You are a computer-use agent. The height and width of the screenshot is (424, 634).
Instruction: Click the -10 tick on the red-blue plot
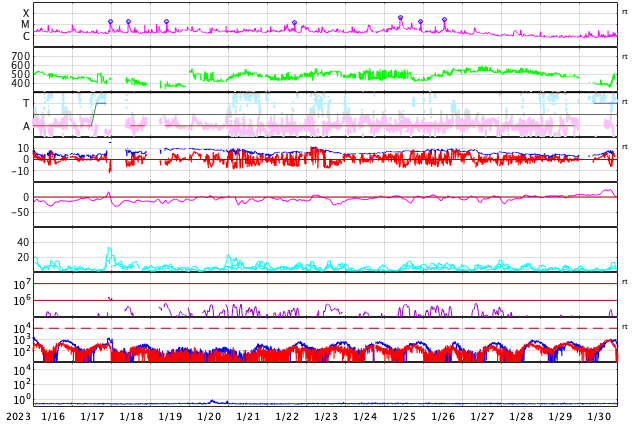tap(21, 171)
